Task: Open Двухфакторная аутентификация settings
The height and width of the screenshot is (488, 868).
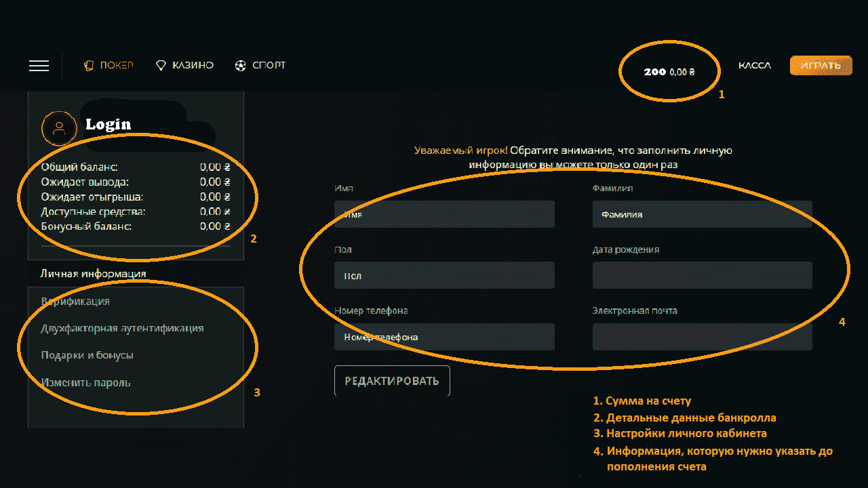Action: 122,328
